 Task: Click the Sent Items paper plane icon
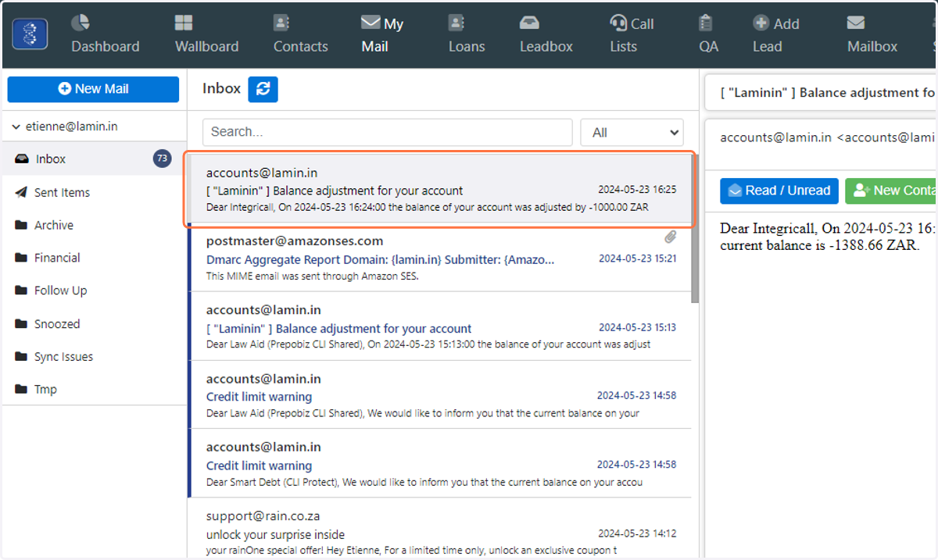click(x=21, y=192)
